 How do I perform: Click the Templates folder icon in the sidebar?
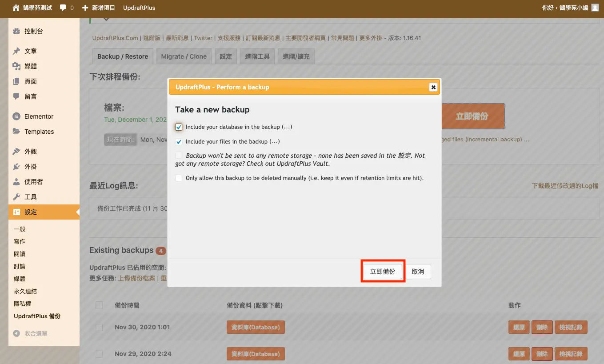16,132
